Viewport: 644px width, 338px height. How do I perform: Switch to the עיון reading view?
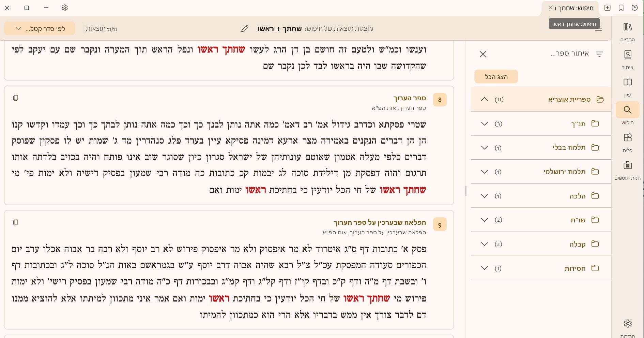pyautogui.click(x=627, y=87)
